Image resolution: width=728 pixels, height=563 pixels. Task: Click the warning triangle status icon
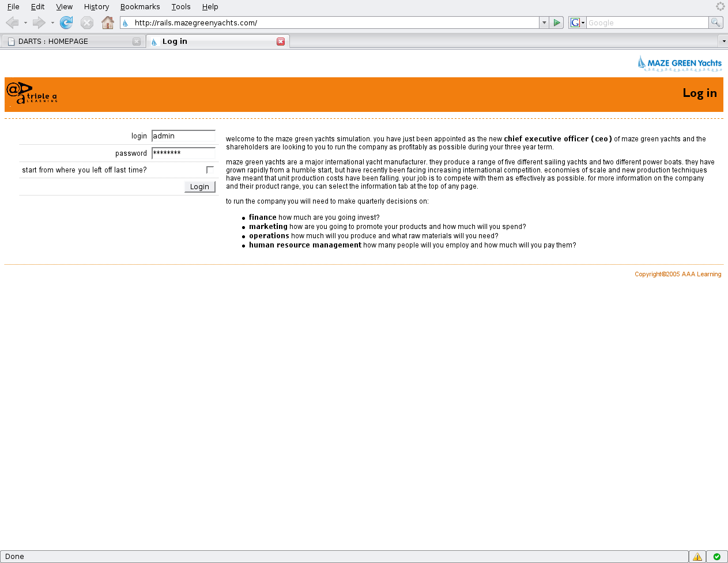(x=697, y=557)
